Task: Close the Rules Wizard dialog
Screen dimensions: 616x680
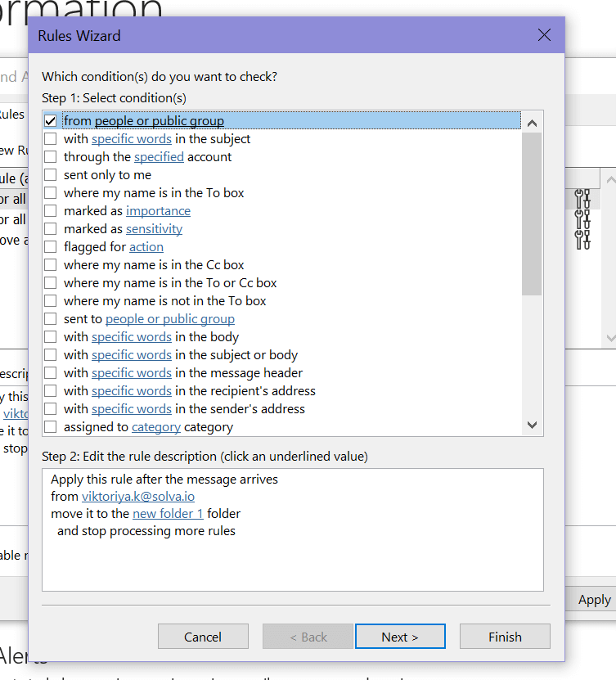Action: pyautogui.click(x=545, y=35)
